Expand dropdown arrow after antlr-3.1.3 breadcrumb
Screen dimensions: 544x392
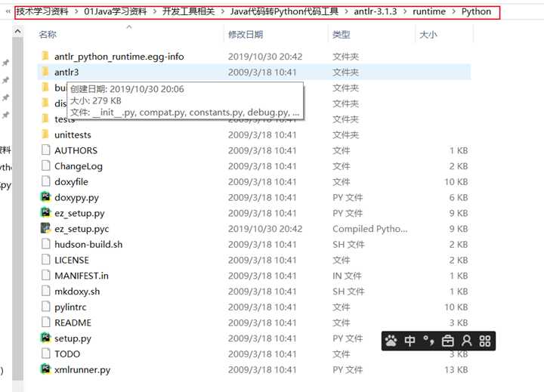(x=405, y=12)
